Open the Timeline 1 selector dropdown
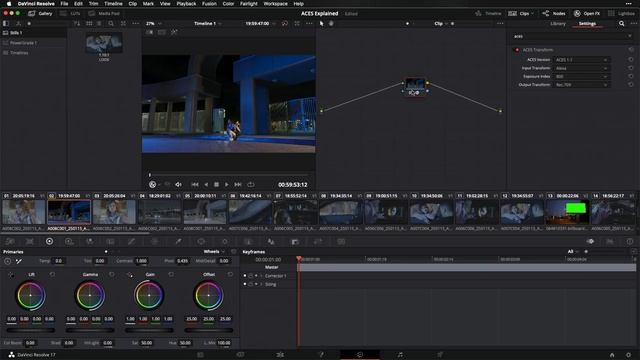Screen dimensions: 640x360 point(207,24)
